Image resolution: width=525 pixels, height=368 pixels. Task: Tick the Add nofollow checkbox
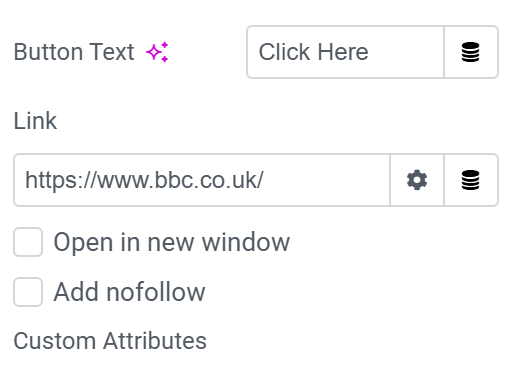click(28, 292)
